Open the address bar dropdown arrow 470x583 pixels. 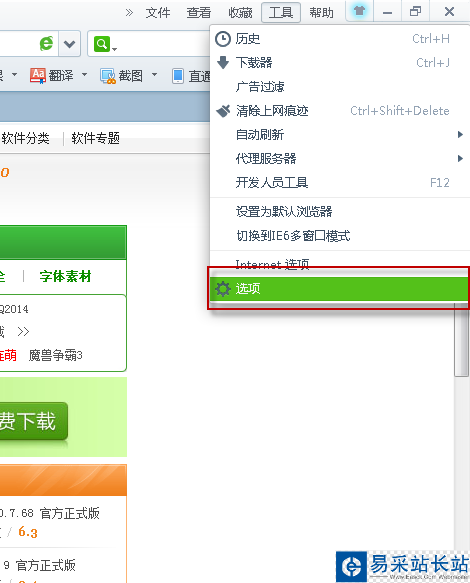pyautogui.click(x=70, y=44)
